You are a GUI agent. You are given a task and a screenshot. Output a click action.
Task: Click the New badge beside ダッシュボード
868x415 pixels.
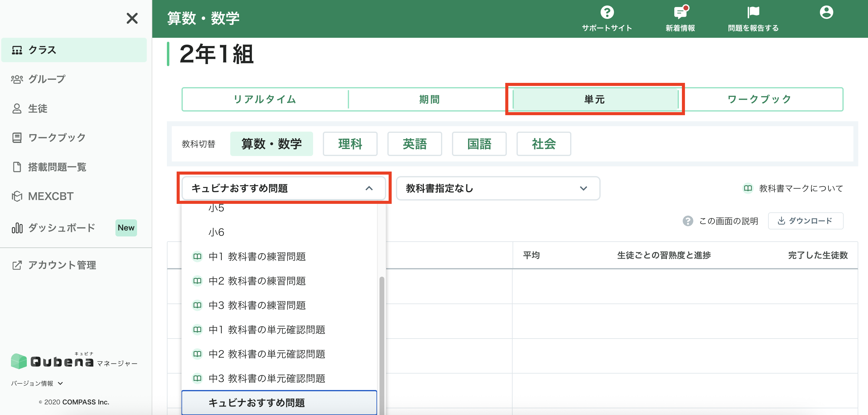coord(126,228)
